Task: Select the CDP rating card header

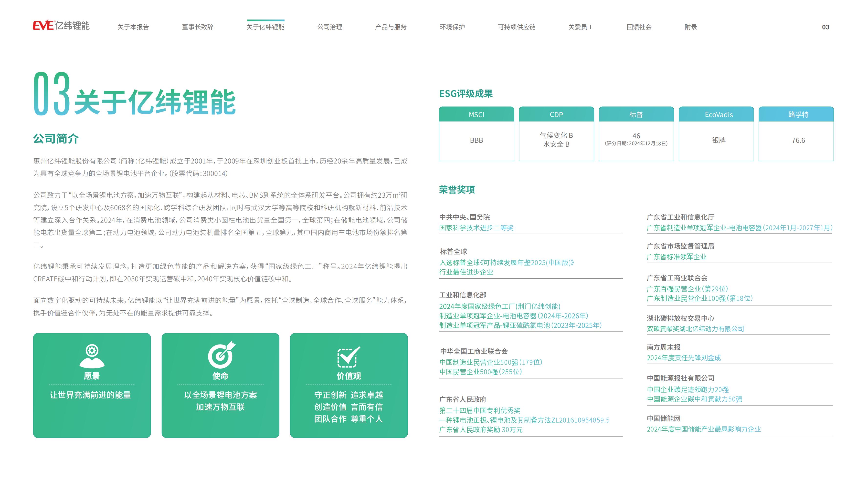Action: tap(556, 114)
